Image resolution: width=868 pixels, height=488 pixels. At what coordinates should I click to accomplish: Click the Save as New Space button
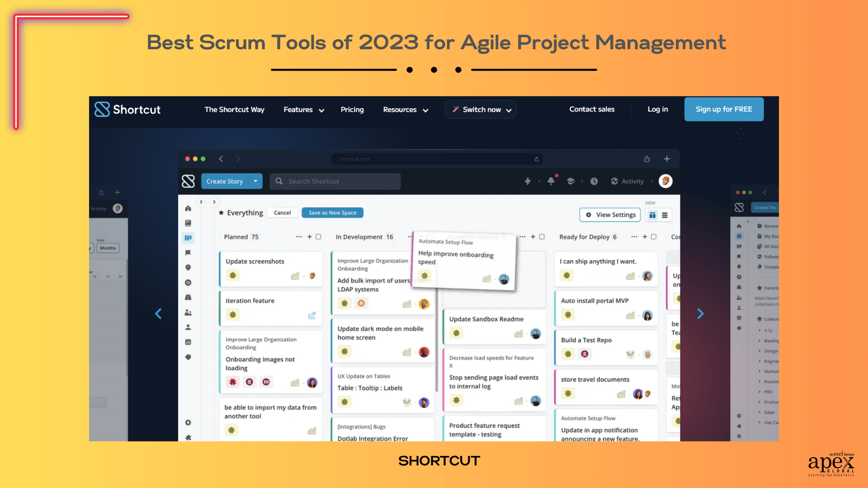point(332,212)
